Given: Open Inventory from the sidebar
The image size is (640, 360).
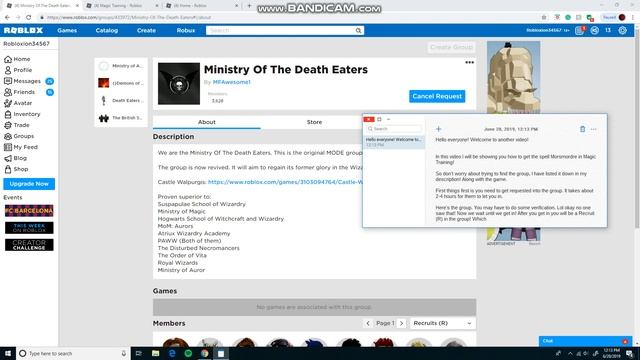Looking at the screenshot, I should click(x=22, y=114).
